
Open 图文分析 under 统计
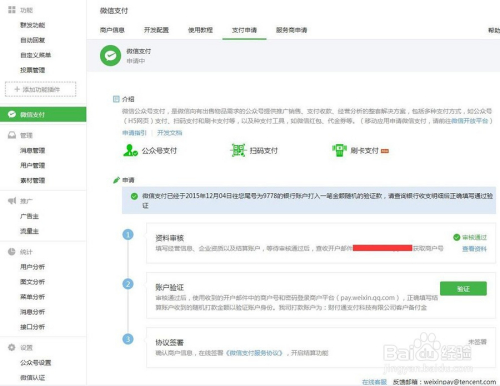(32, 282)
